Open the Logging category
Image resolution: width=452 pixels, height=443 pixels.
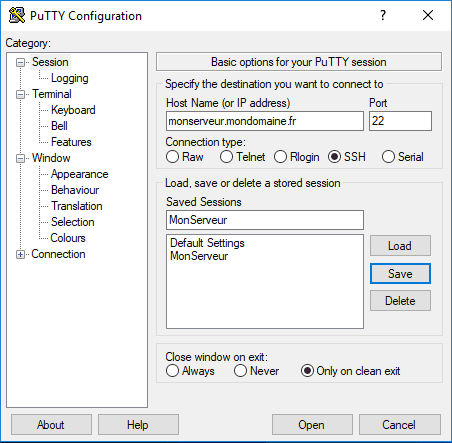(x=70, y=78)
